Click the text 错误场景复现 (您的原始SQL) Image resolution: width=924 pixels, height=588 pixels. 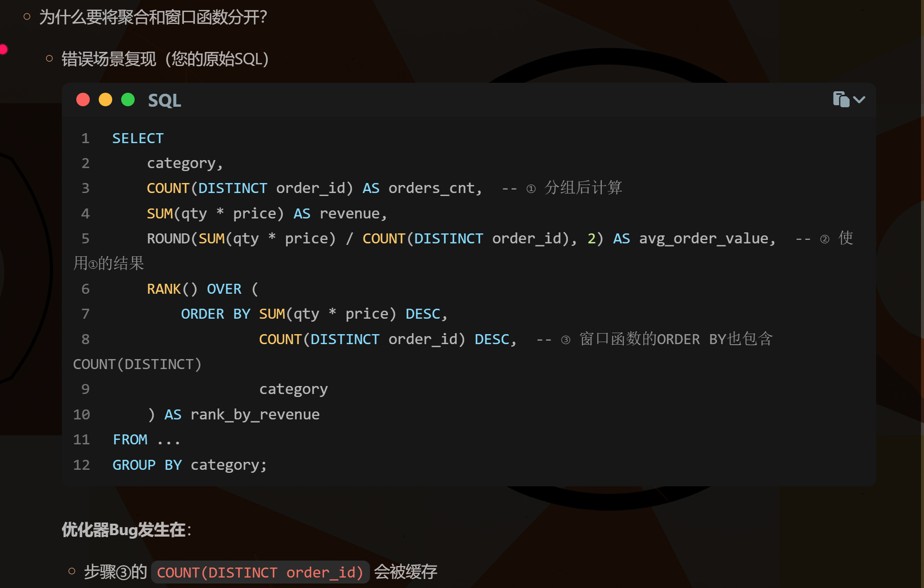click(x=165, y=59)
